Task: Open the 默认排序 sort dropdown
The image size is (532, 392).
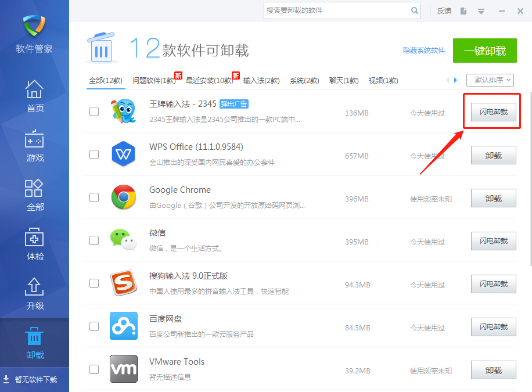Action: pyautogui.click(x=490, y=80)
